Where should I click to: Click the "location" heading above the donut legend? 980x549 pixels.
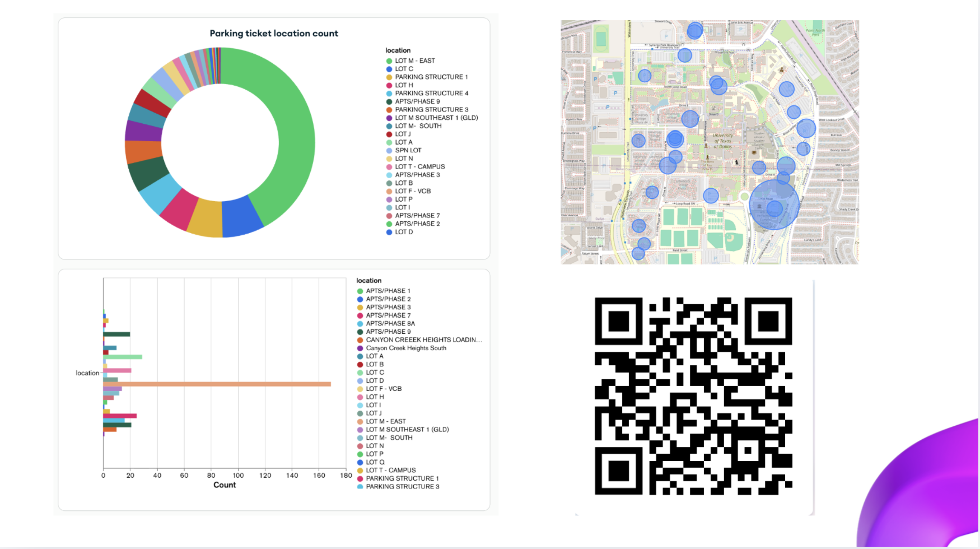coord(398,50)
